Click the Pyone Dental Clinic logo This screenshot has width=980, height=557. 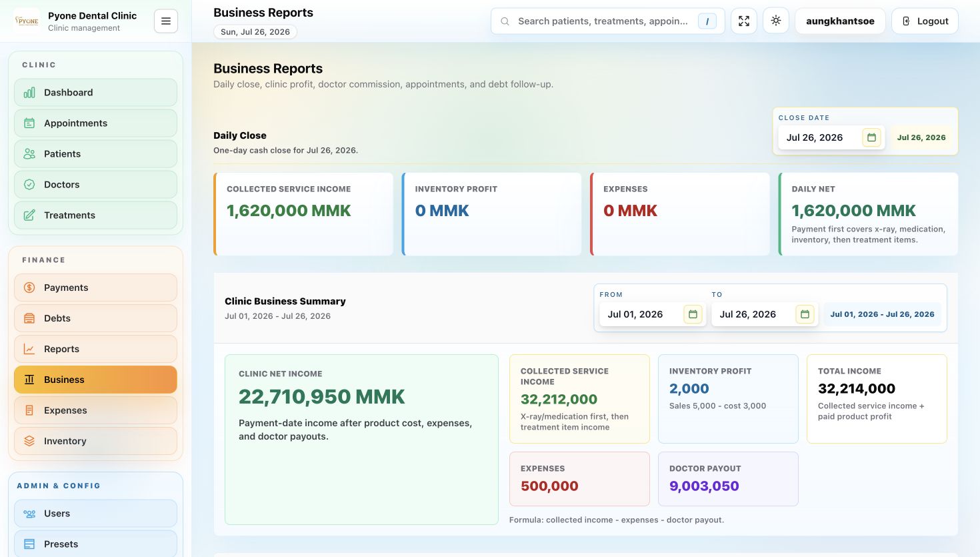[x=27, y=21]
